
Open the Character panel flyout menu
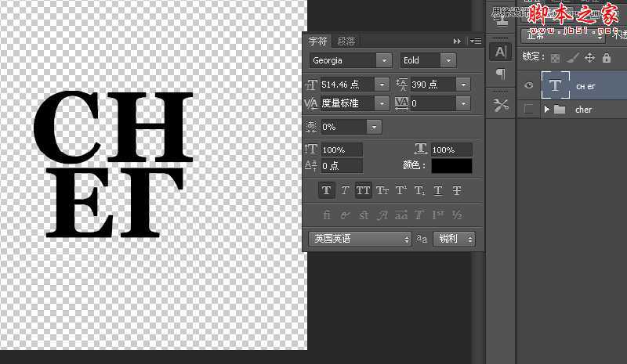(476, 41)
